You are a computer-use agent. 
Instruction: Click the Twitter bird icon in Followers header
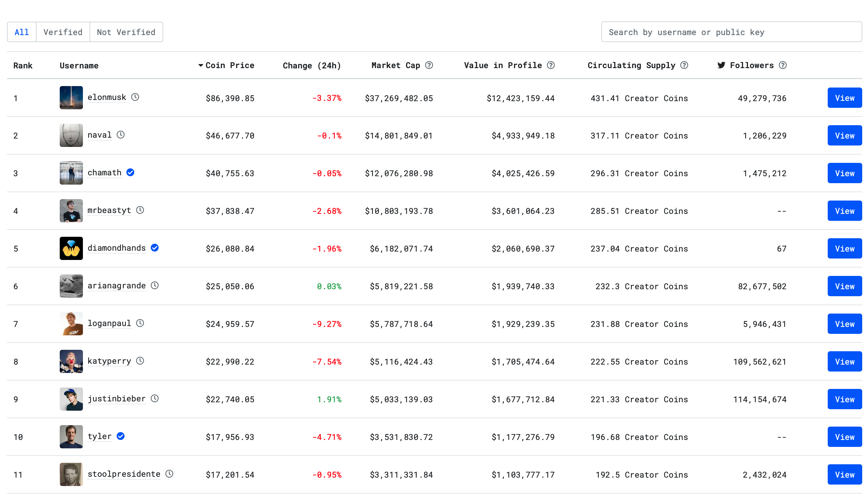pyautogui.click(x=721, y=65)
